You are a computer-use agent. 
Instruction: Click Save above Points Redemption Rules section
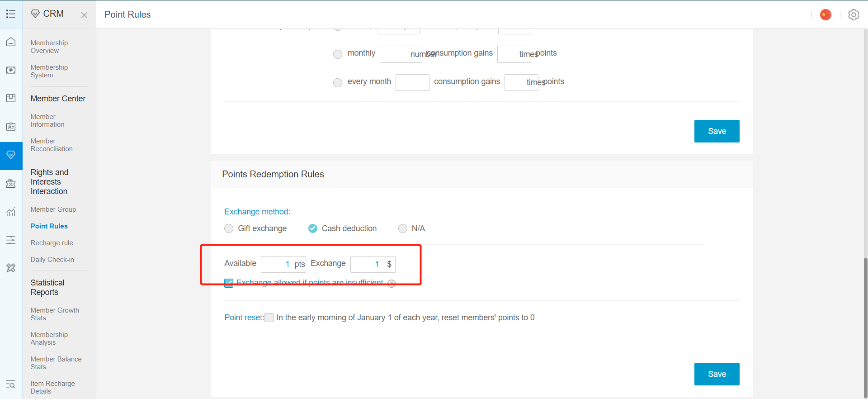(717, 131)
